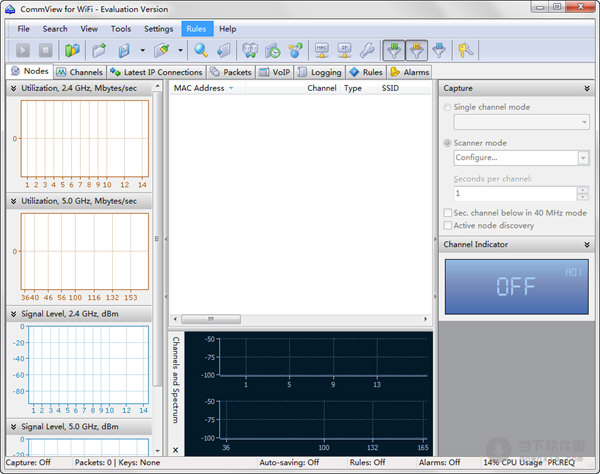
Task: Switch to the Alarms tab
Action: pos(409,72)
